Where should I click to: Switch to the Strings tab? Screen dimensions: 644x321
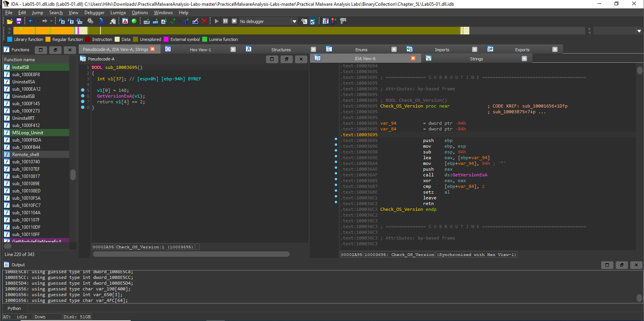(476, 59)
